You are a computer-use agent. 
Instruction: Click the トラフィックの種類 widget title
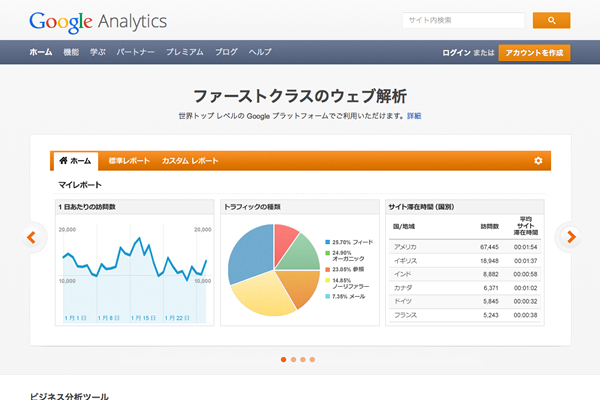tap(252, 207)
